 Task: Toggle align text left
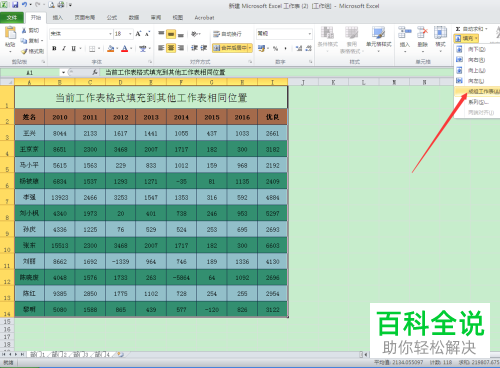tap(161, 48)
